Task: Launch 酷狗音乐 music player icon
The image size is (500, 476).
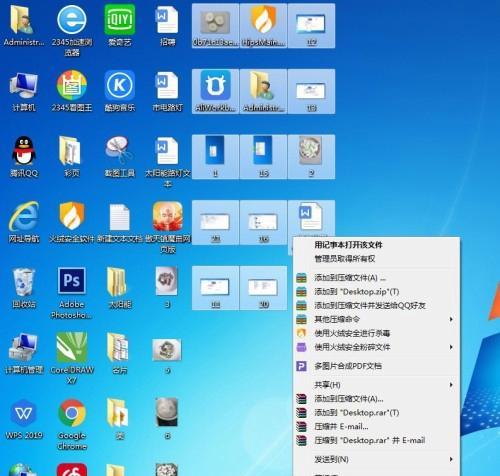Action: pyautogui.click(x=120, y=86)
